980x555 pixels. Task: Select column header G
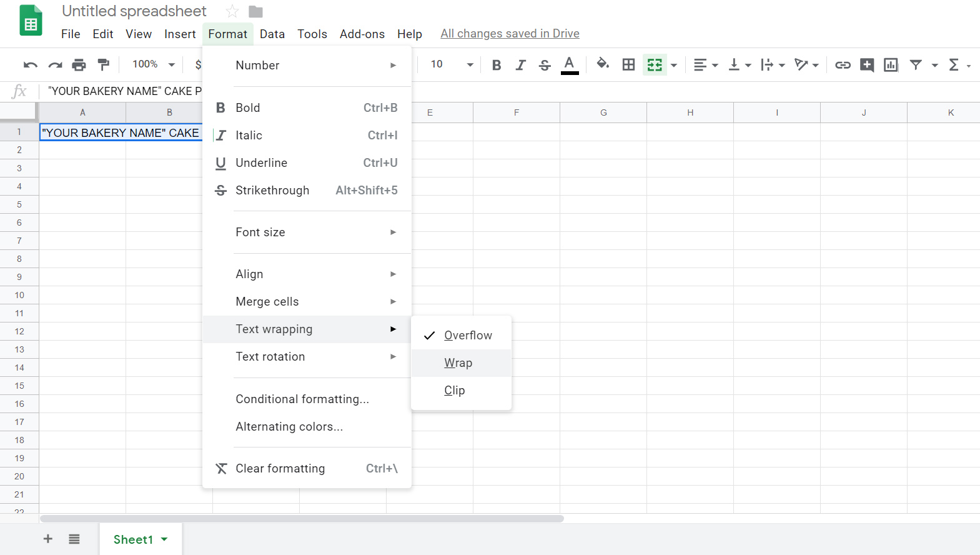603,112
